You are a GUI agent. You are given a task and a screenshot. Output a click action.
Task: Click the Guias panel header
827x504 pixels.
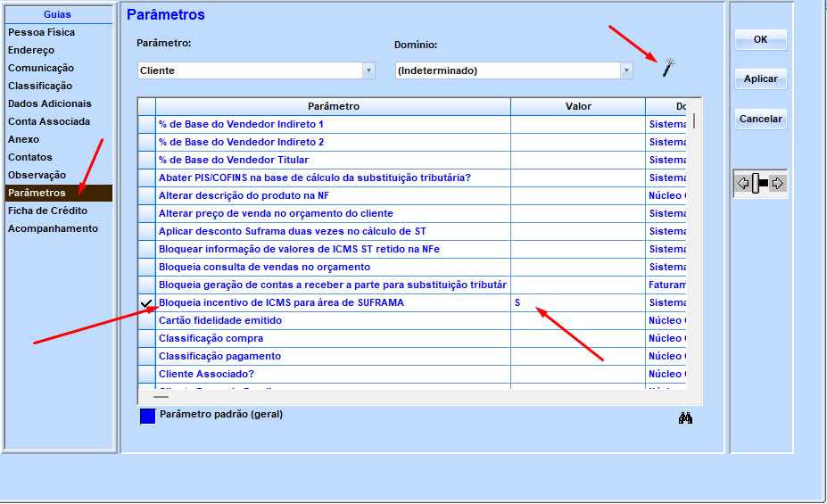[57, 15]
